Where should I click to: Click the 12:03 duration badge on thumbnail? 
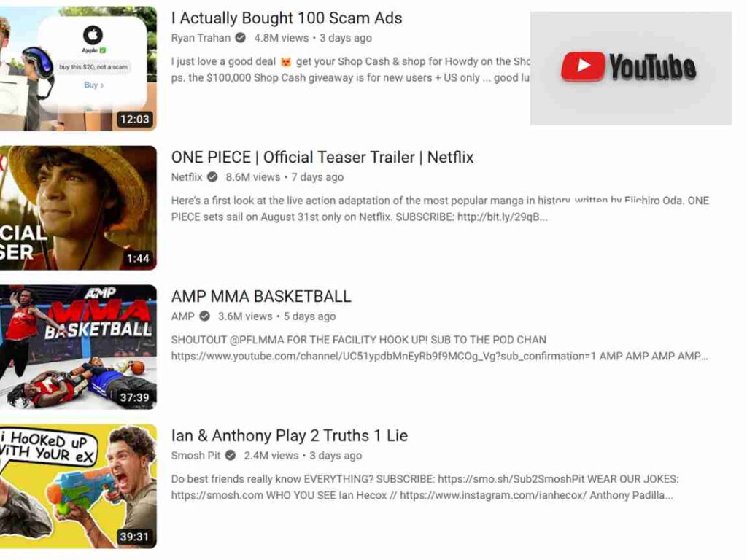tap(134, 119)
